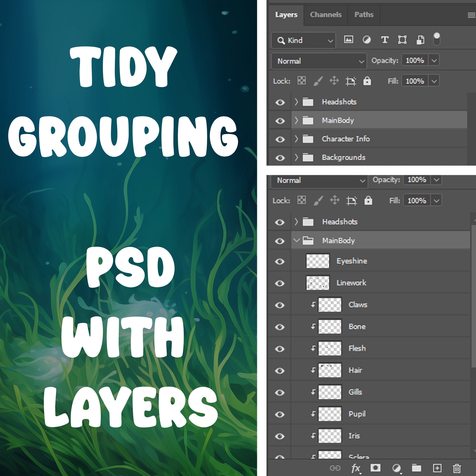476x476 pixels.
Task: Filter layers by pixel image kind
Action: click(348, 40)
